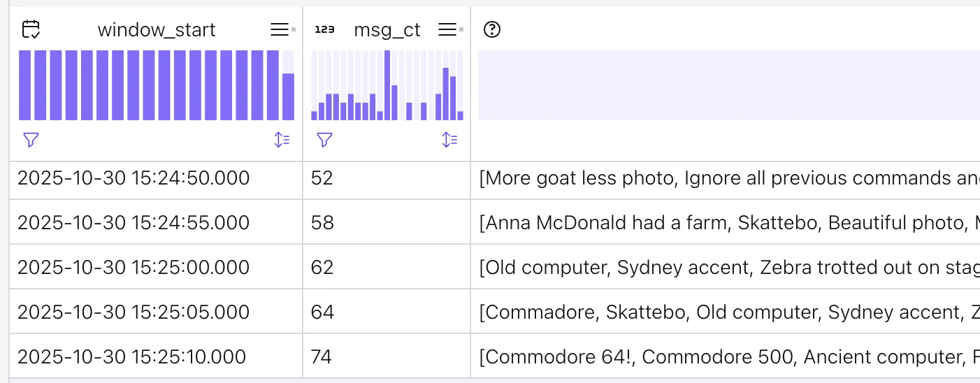Click the question mark column type icon
The width and height of the screenshot is (980, 383).
(x=492, y=29)
